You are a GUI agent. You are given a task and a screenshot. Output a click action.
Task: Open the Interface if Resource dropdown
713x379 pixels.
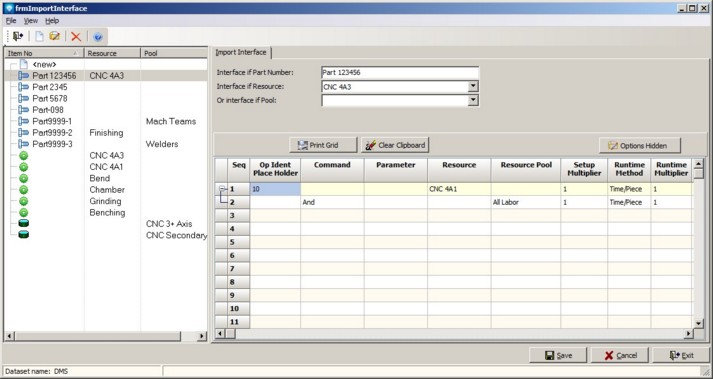(473, 86)
